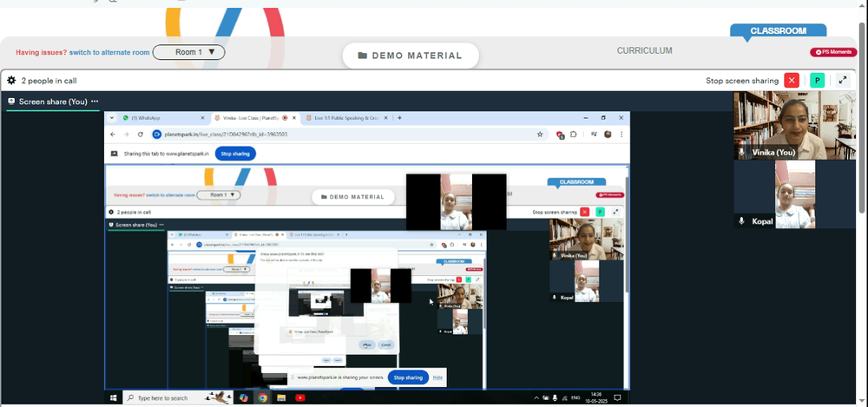This screenshot has width=868, height=407.
Task: Open media controls icon in large shared Chrome toolbar
Action: pos(594,134)
